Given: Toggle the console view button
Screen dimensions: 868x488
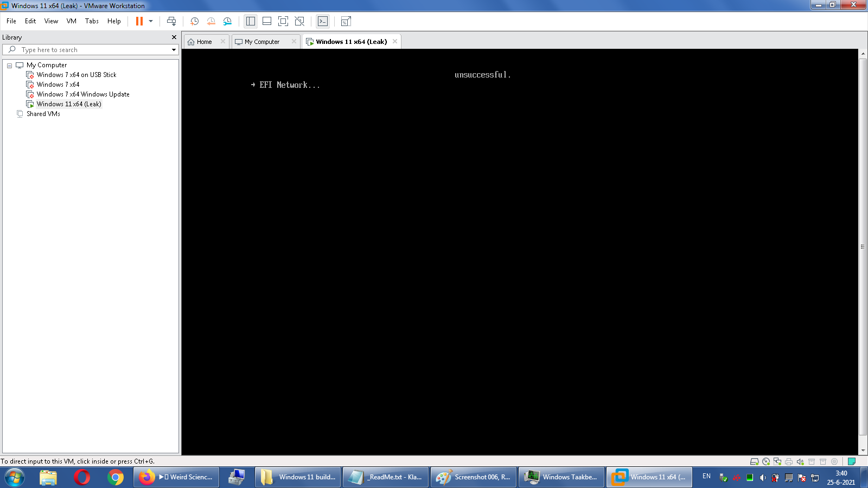Looking at the screenshot, I should tap(323, 21).
